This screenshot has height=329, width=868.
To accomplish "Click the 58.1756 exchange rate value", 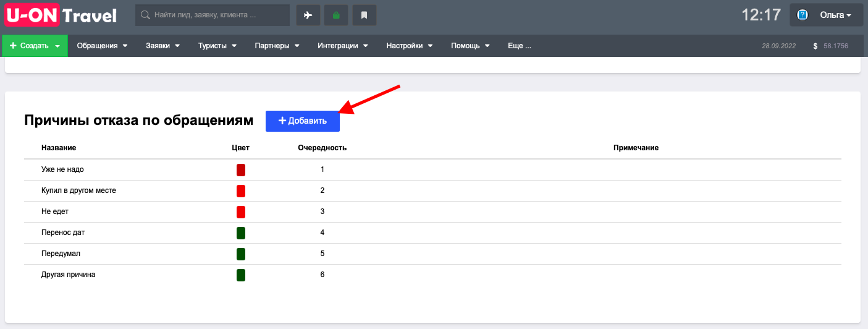I will (x=836, y=46).
